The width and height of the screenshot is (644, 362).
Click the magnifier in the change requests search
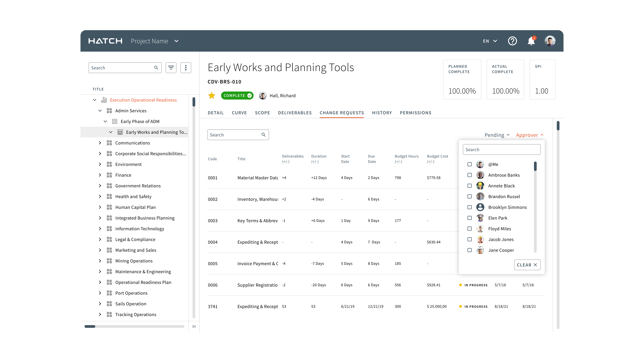(x=263, y=135)
